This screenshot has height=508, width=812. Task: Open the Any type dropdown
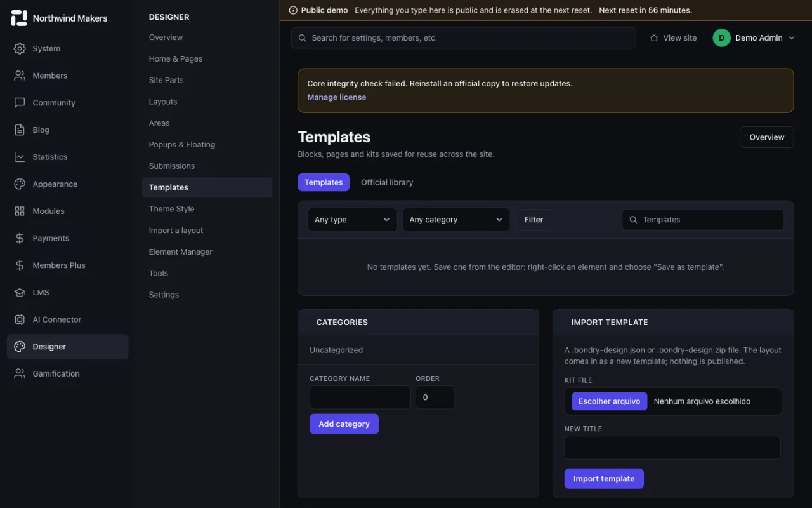tap(352, 220)
